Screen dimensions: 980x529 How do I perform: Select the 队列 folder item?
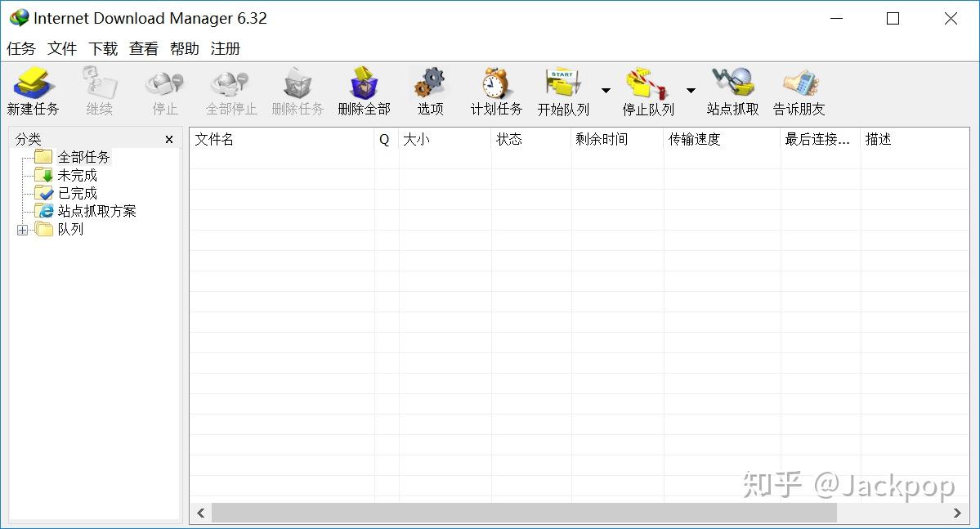(70, 230)
